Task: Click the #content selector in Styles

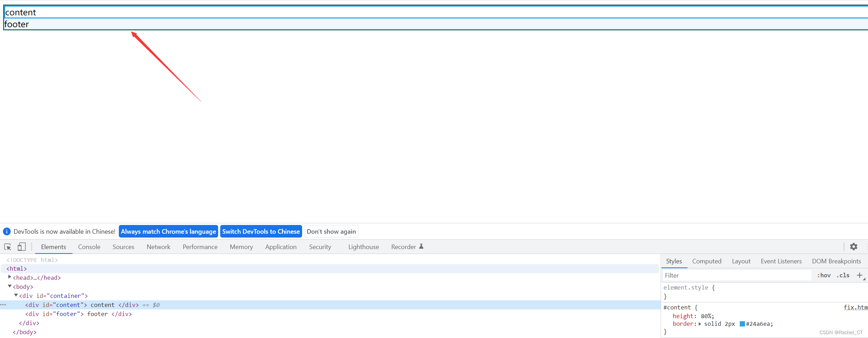Action: (677, 307)
